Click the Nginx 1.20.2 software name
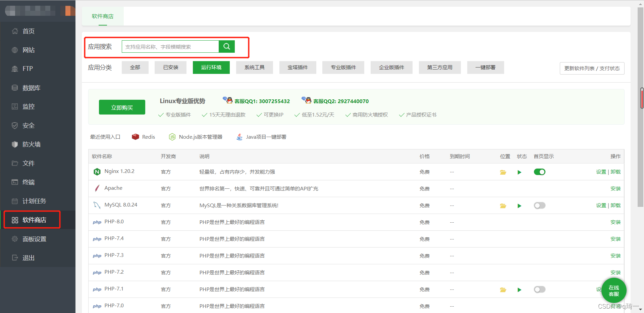 point(119,171)
